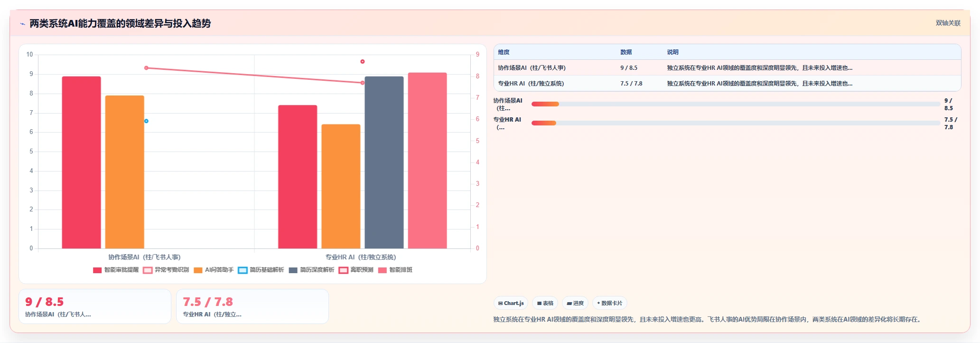Toggle the 智能审批提醒 legend item
This screenshot has width=980, height=343.
point(116,270)
